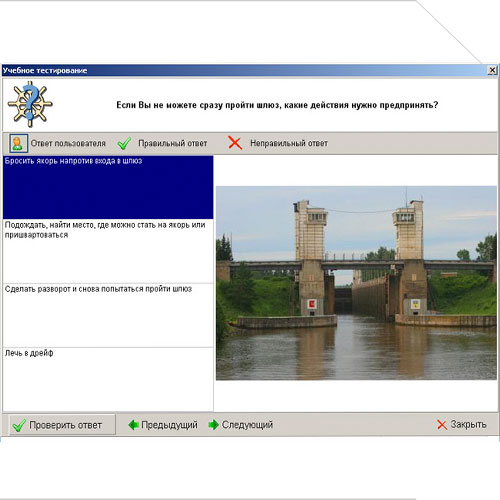The width and height of the screenshot is (500, 500).
Task: Click the 'Ответ пользователя' legend label
Action: (68, 143)
